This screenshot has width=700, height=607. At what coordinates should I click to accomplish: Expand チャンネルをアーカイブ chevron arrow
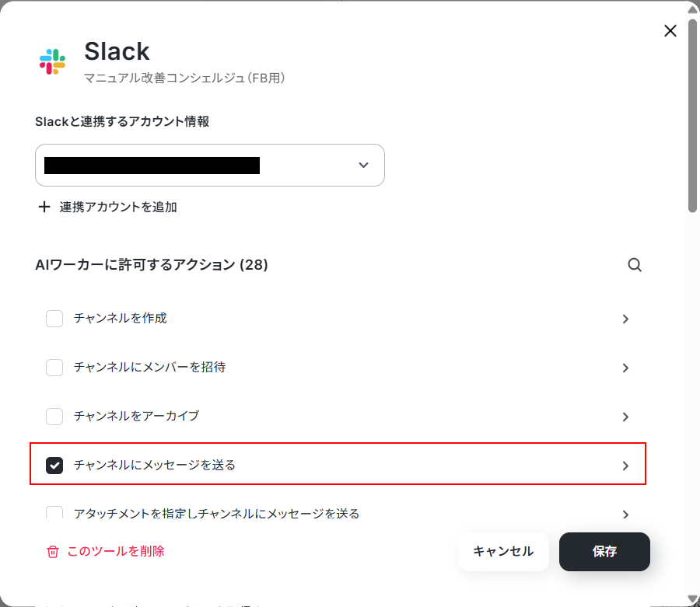point(625,417)
